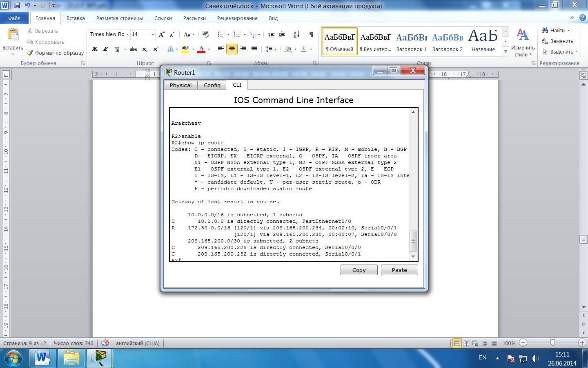Click the Change Styles (Изменить стили) icon
Screen dimensions: 588x368
click(x=523, y=43)
